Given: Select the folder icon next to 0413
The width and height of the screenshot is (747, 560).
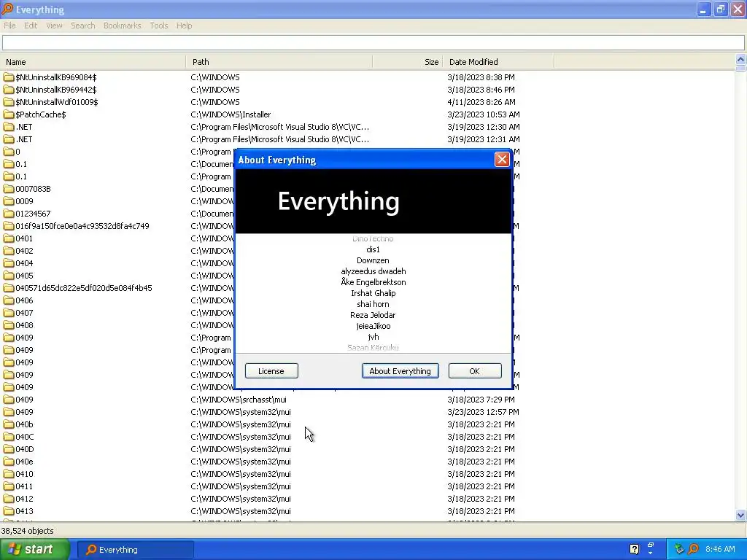Looking at the screenshot, I should (9, 510).
